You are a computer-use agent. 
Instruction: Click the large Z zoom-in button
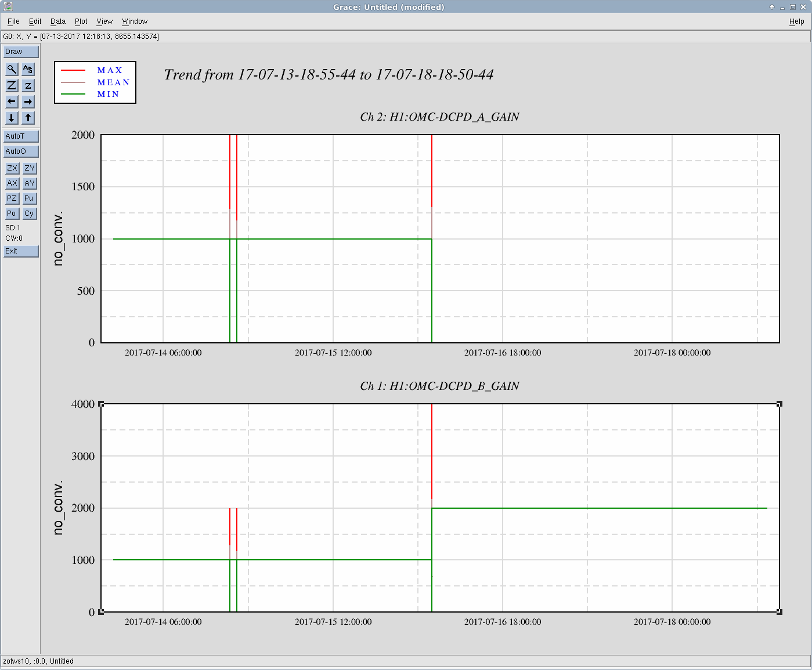click(x=12, y=85)
